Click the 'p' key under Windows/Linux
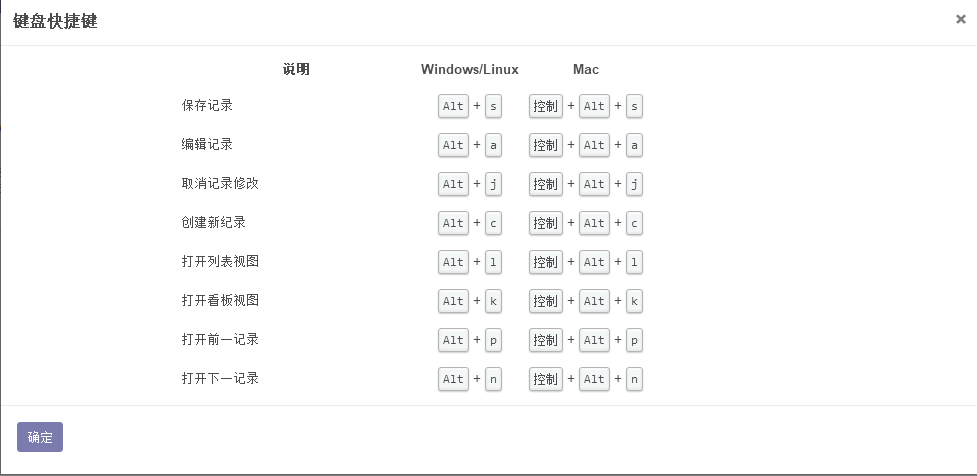The image size is (977, 476). [x=493, y=340]
